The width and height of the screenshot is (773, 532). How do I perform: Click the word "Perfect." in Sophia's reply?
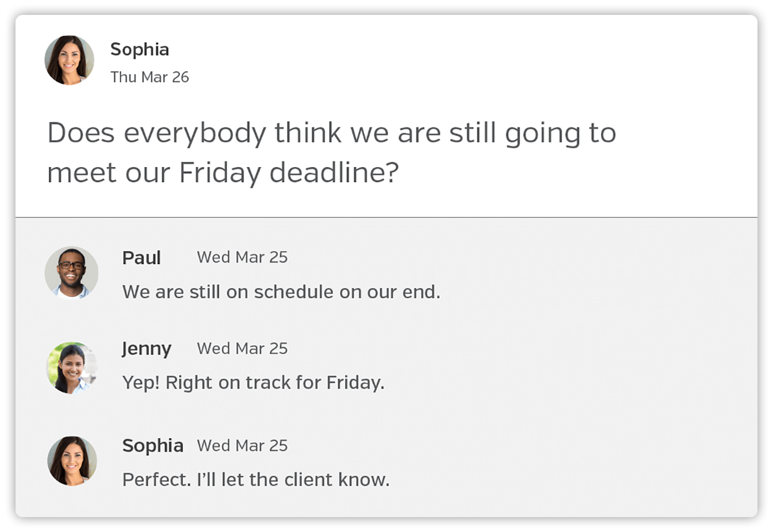[x=156, y=479]
